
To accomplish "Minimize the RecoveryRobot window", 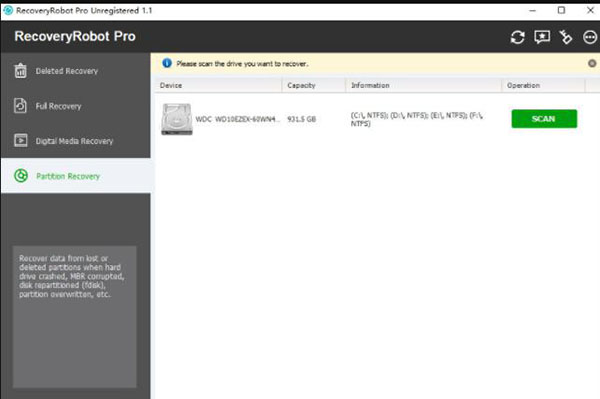I will click(x=532, y=10).
